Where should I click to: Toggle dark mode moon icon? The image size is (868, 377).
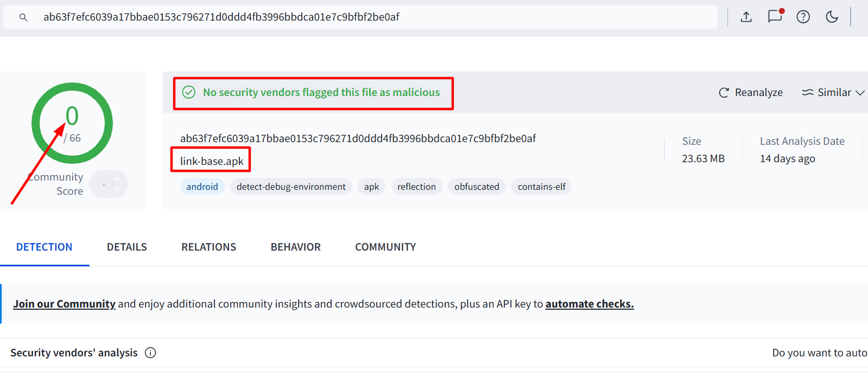click(832, 17)
